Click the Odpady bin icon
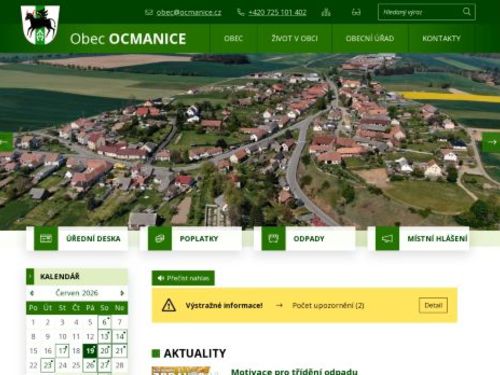This screenshot has width=500, height=375. point(274,238)
